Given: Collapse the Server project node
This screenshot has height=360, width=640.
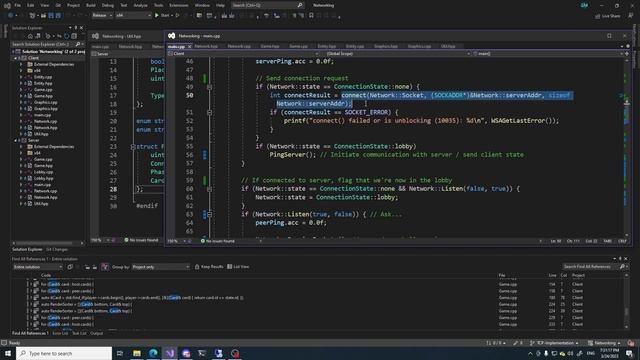Looking at the screenshot, I should 16,140.
